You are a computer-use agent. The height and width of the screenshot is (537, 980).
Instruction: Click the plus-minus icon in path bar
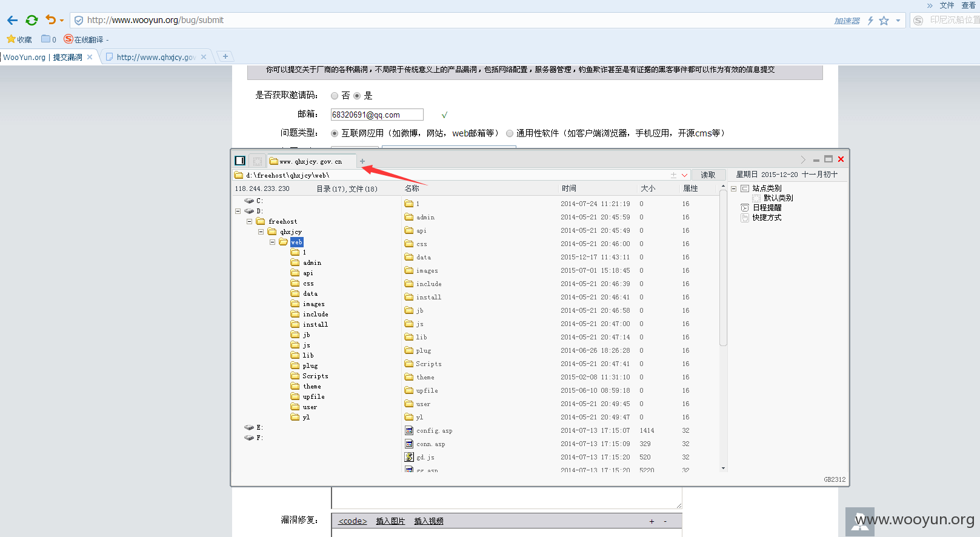(673, 175)
